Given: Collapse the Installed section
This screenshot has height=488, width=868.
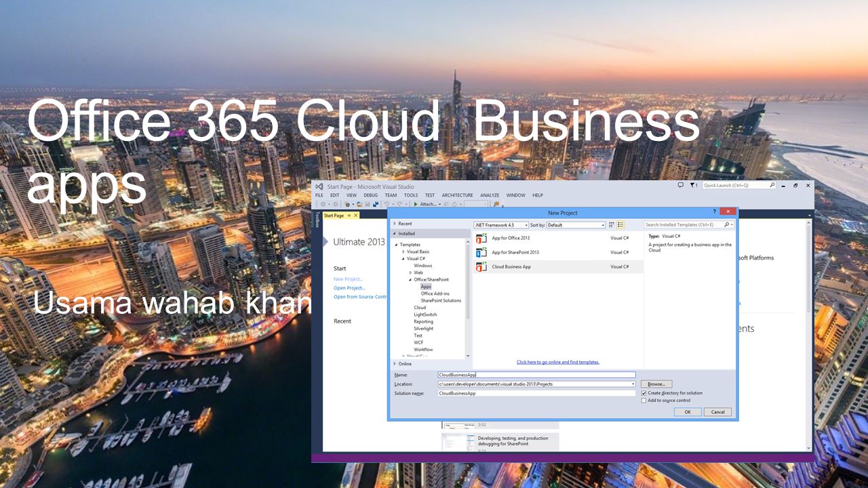Looking at the screenshot, I should pos(394,234).
